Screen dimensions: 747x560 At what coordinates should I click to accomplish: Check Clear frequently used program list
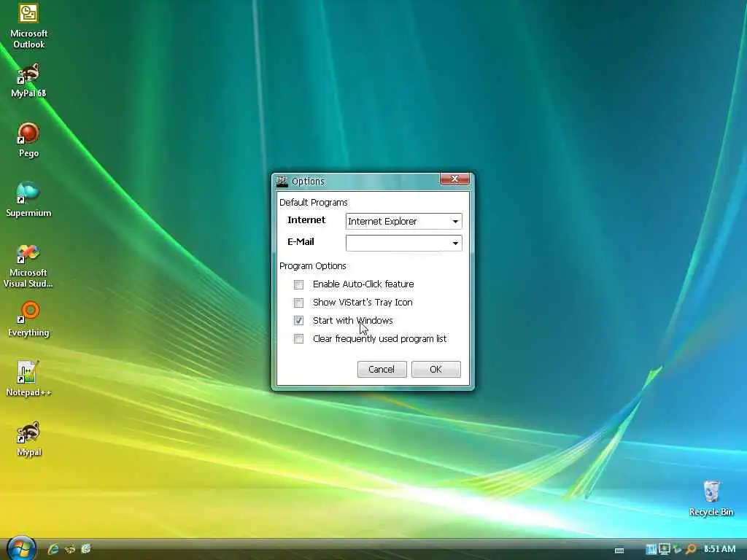(x=298, y=338)
